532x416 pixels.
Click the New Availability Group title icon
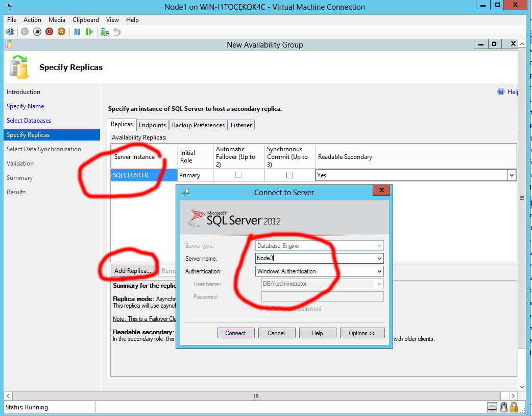9,44
